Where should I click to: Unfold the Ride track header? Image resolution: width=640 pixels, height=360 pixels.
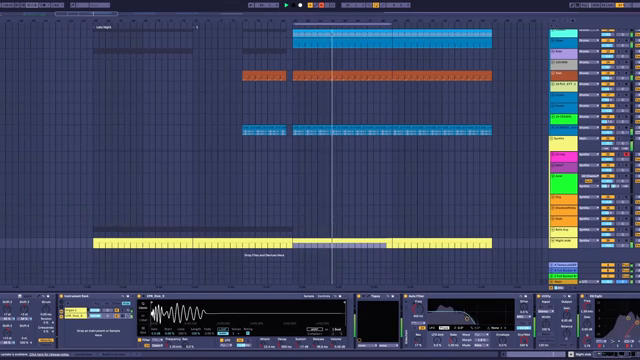(553, 51)
